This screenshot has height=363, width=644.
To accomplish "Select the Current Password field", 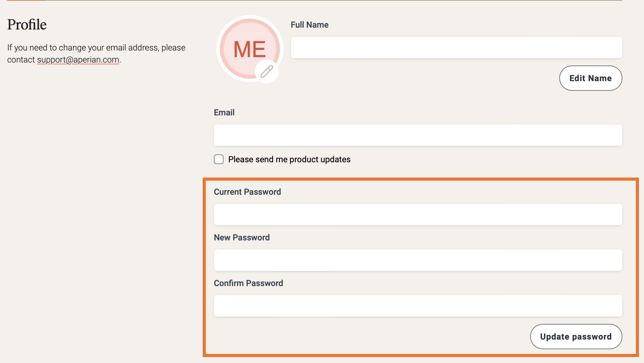I will point(418,215).
